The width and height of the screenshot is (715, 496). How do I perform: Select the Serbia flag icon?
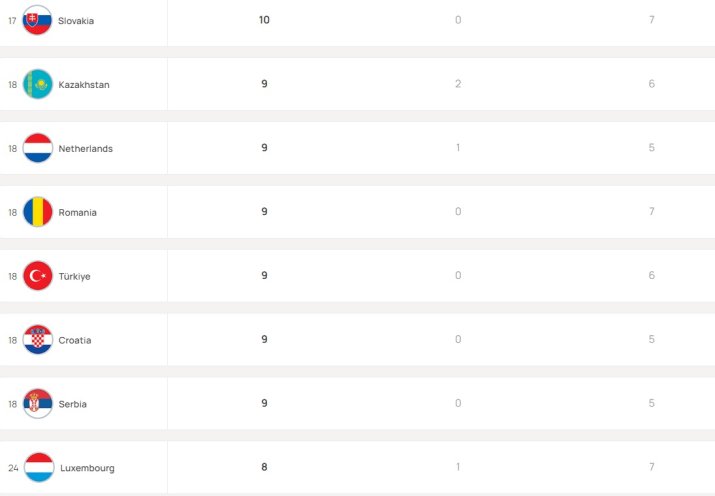(x=38, y=403)
